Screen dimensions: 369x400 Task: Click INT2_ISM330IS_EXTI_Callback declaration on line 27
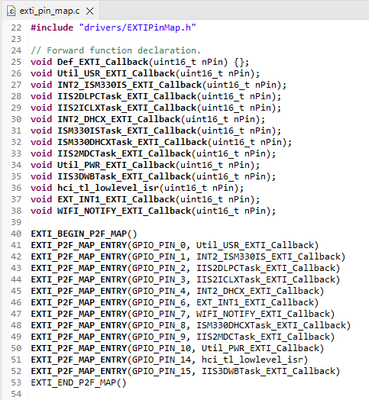(x=158, y=85)
